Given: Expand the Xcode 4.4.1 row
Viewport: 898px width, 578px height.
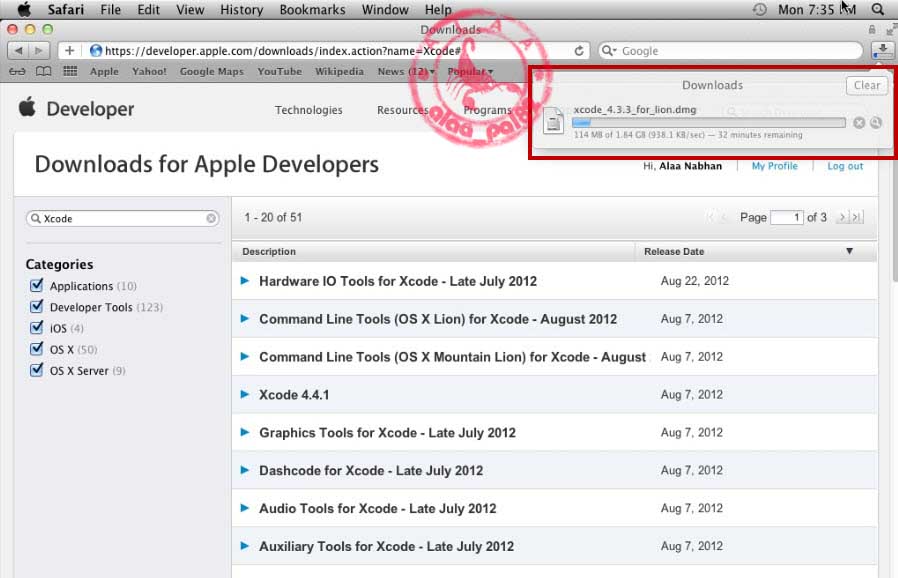Looking at the screenshot, I should click(245, 394).
